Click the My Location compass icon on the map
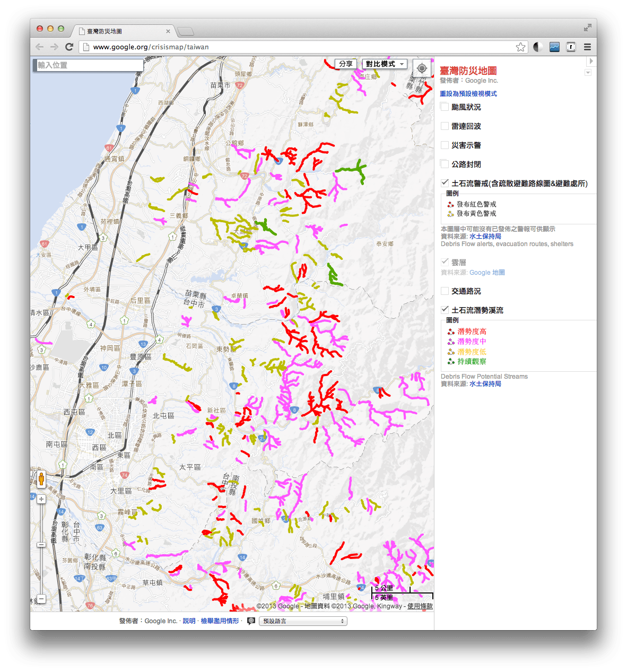 [x=422, y=68]
